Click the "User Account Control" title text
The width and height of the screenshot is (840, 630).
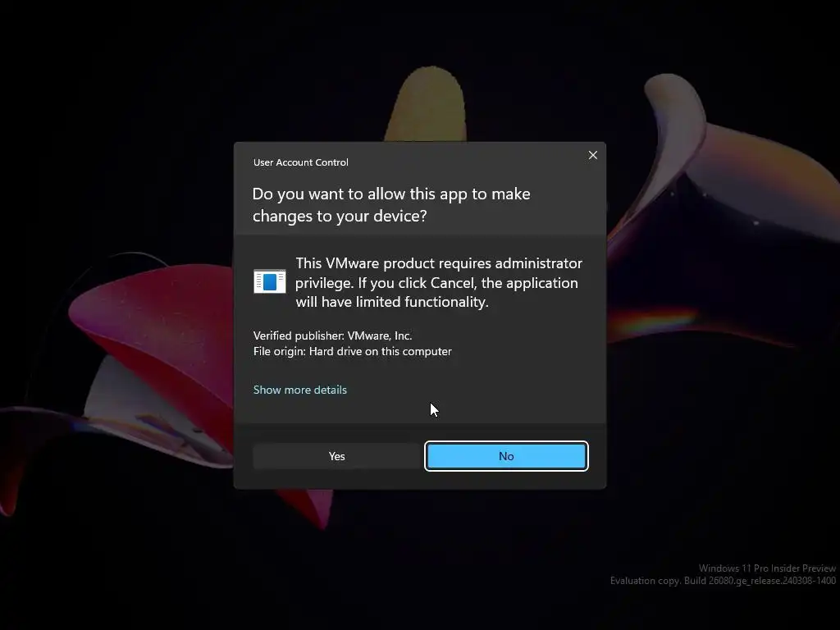tap(300, 162)
